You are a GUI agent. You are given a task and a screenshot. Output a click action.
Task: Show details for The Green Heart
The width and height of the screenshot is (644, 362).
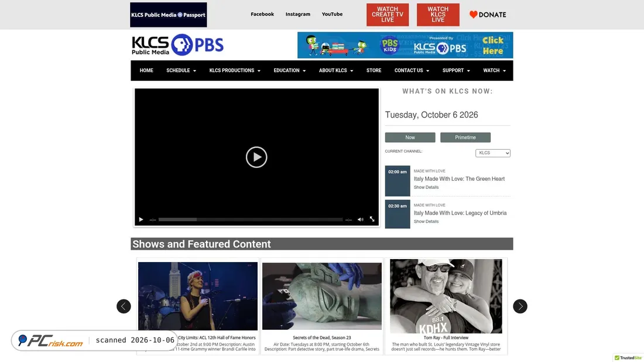[x=426, y=187]
